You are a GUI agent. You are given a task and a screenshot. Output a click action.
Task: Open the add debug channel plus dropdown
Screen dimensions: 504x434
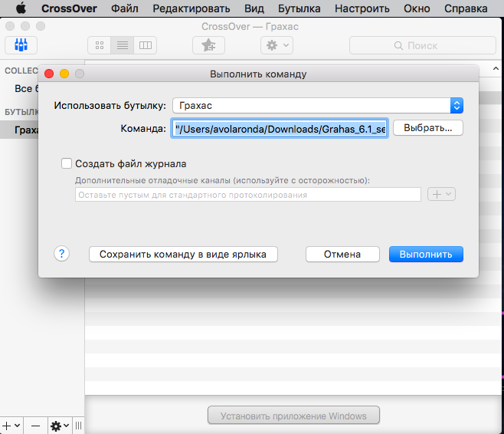coord(441,194)
